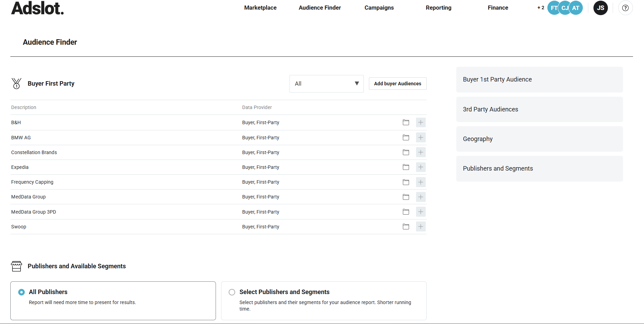Add Constellation Brands using its plus icon
Viewport: 644px width, 324px height.
[421, 152]
